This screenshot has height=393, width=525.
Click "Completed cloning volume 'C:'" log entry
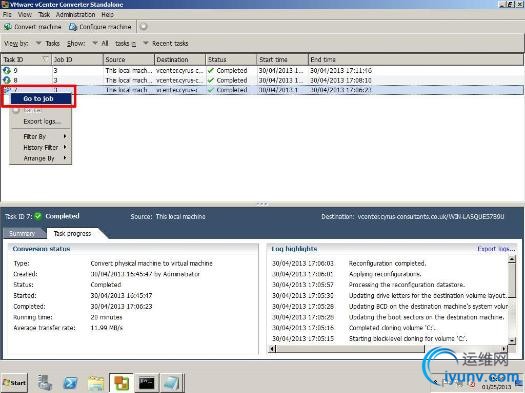pos(392,328)
